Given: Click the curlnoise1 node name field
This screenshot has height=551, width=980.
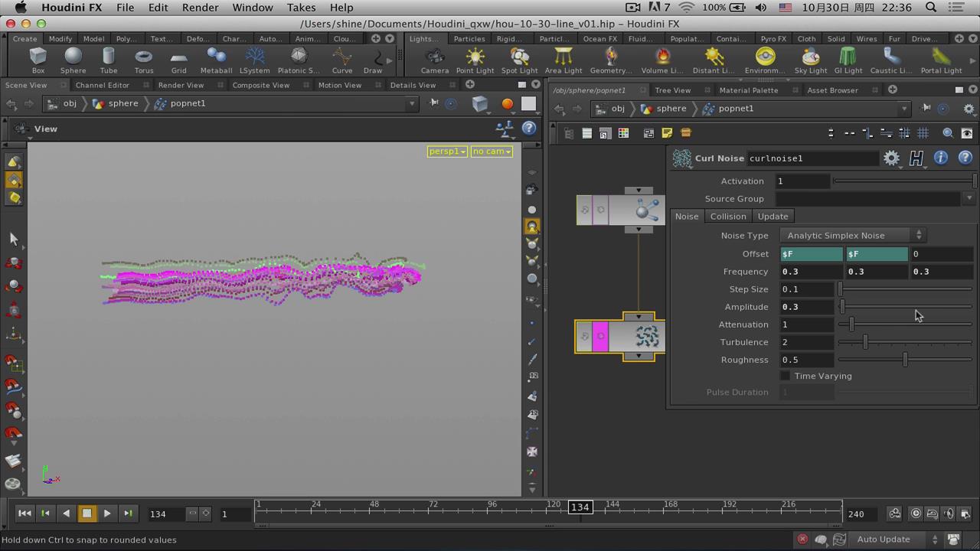Looking at the screenshot, I should point(813,158).
